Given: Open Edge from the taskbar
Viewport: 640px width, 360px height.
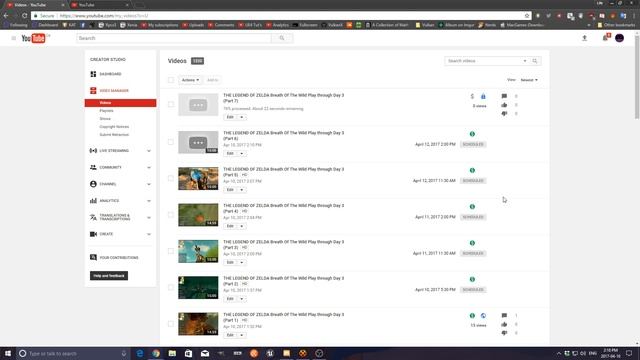Looking at the screenshot, I should [x=140, y=353].
